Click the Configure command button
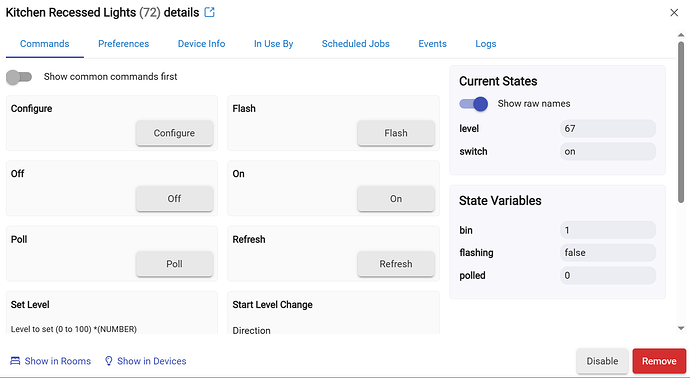 [174, 133]
